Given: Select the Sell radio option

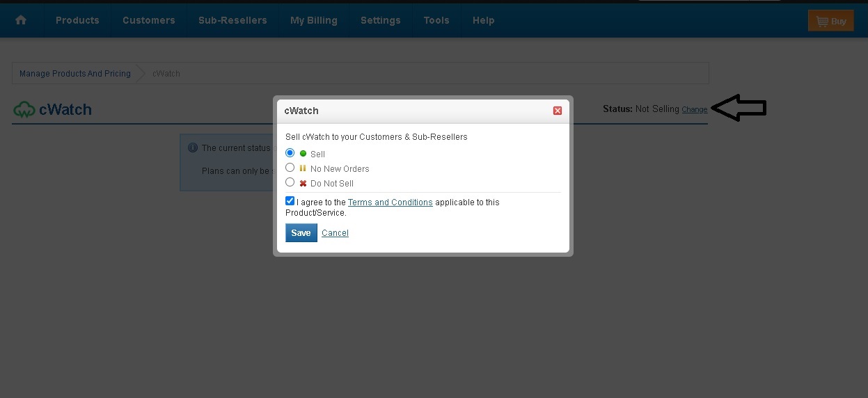Looking at the screenshot, I should [x=290, y=153].
